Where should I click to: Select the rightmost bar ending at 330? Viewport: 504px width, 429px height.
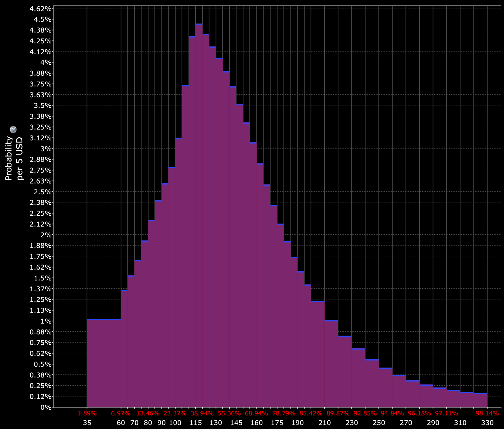pyautogui.click(x=480, y=400)
